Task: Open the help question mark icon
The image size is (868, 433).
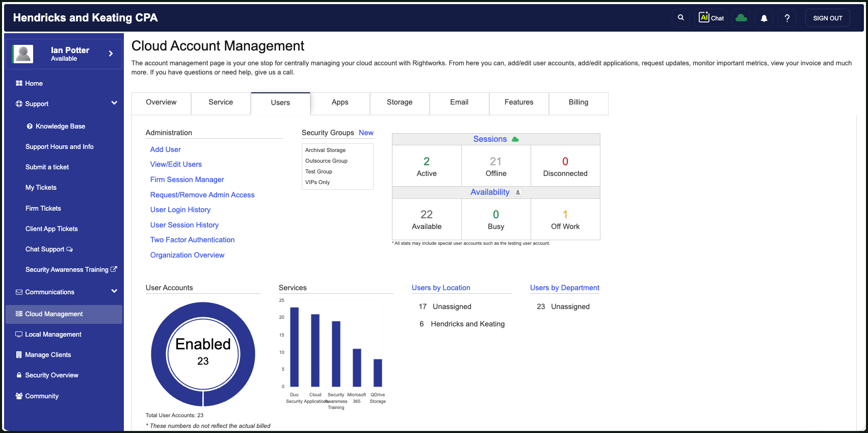Action: point(787,18)
